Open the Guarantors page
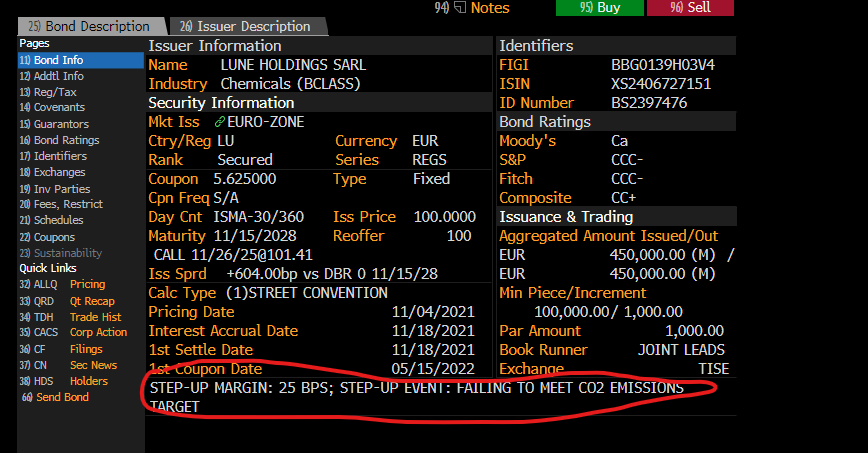868x453 pixels. (x=54, y=124)
